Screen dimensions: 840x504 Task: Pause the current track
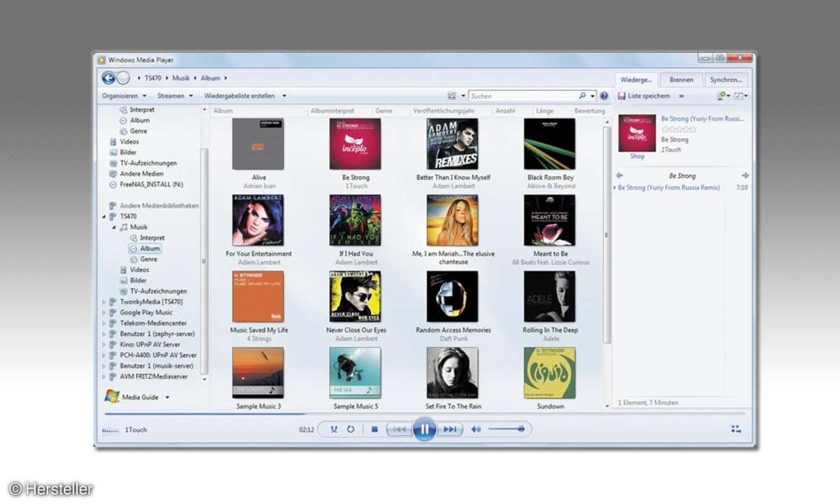(x=424, y=429)
